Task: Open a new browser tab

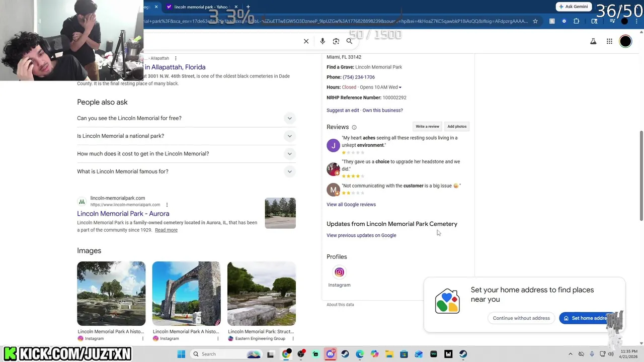Action: (x=248, y=7)
